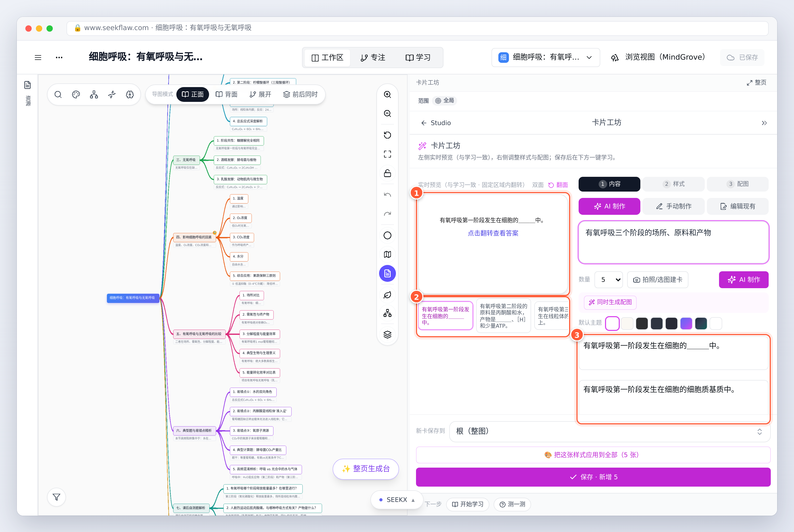Click the reset rotation icon
The height and width of the screenshot is (532, 794).
point(387,135)
